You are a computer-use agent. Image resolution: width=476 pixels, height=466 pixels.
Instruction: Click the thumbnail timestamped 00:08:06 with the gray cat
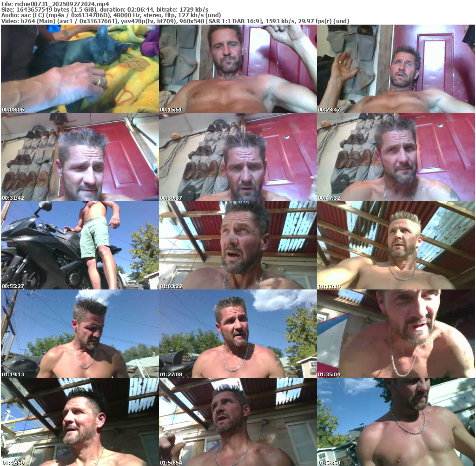79,69
